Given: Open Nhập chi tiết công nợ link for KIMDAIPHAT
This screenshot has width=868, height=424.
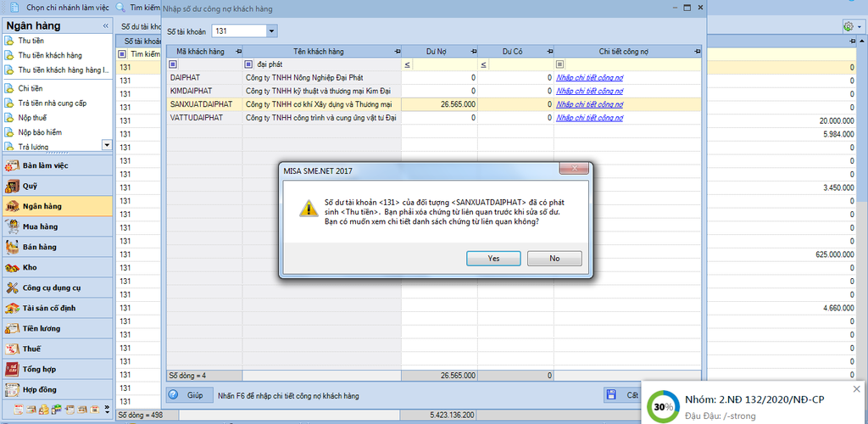Looking at the screenshot, I should 590,91.
